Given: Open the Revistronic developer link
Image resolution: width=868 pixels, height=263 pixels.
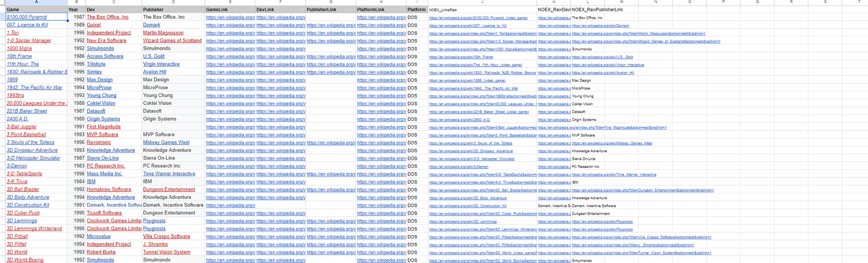Looking at the screenshot, I should (x=99, y=142).
